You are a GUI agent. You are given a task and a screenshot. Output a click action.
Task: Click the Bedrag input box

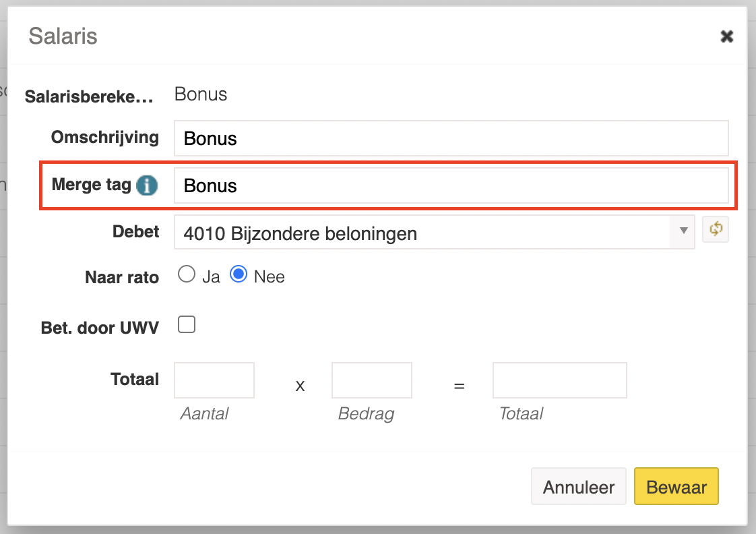(372, 380)
